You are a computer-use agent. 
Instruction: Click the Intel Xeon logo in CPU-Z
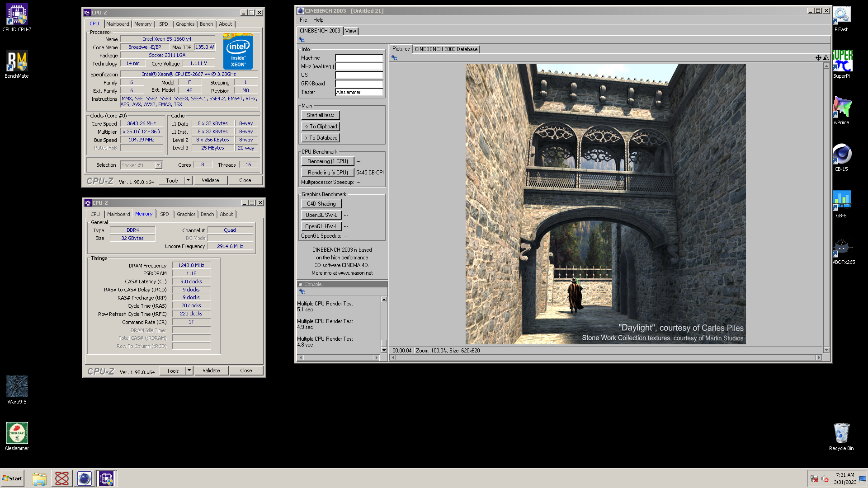(238, 51)
